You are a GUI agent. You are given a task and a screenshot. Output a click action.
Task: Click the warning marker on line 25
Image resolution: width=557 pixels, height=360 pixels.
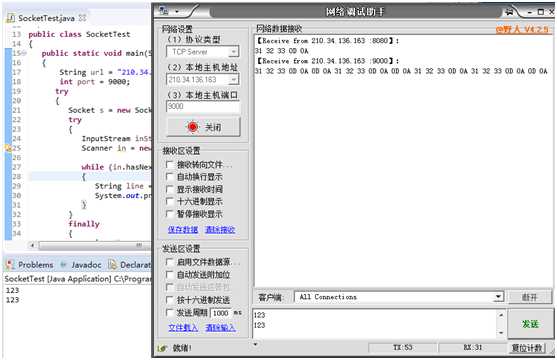click(8, 148)
